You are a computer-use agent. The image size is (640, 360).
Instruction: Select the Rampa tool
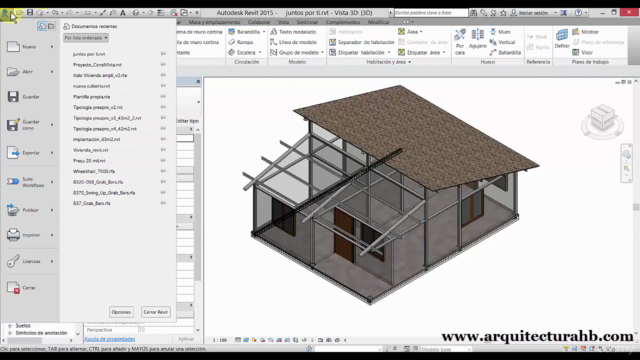point(241,42)
